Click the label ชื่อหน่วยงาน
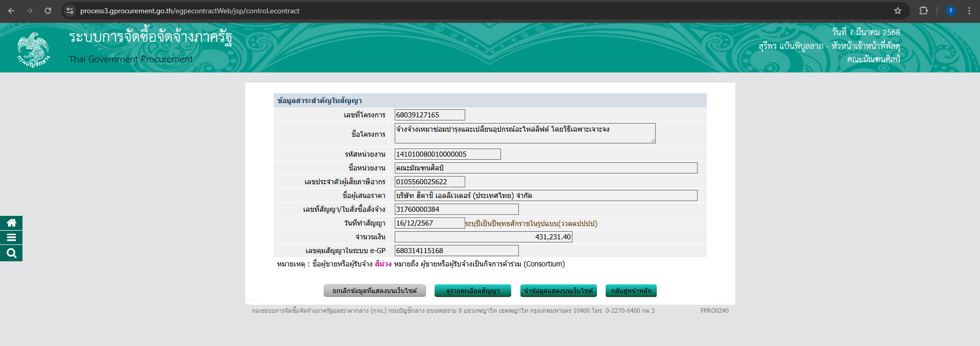This screenshot has height=346, width=980. pos(367,168)
